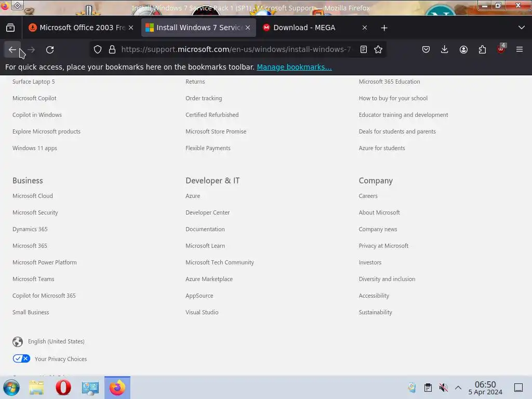Open Dynamics 365 link

point(30,229)
